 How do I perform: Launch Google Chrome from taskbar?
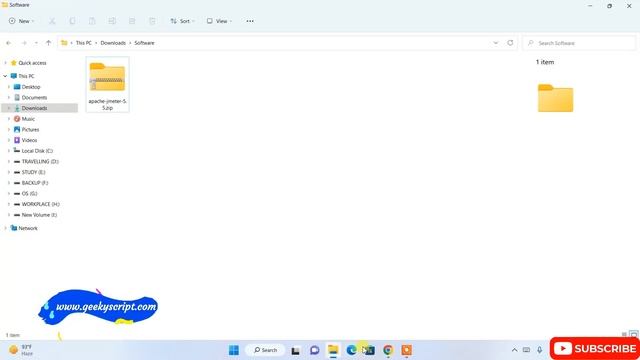tap(388, 350)
